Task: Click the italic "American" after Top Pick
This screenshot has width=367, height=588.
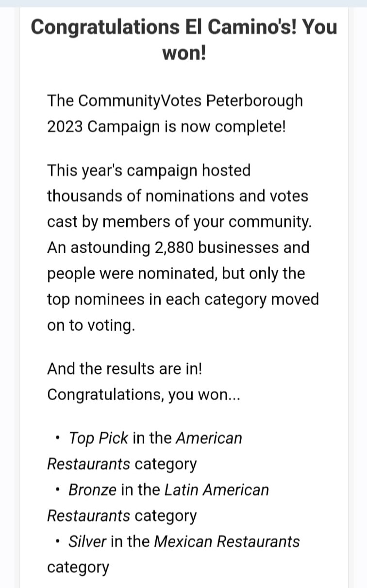Action: click(x=209, y=439)
